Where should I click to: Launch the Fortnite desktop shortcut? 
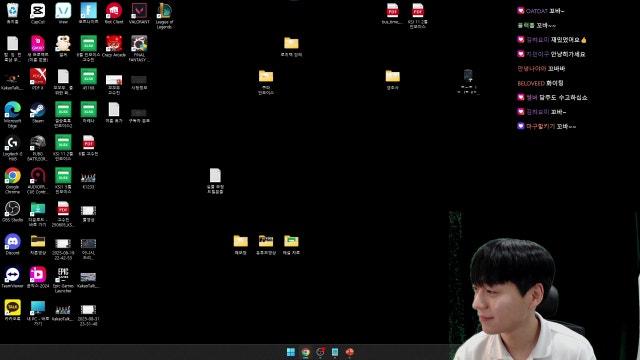89,13
